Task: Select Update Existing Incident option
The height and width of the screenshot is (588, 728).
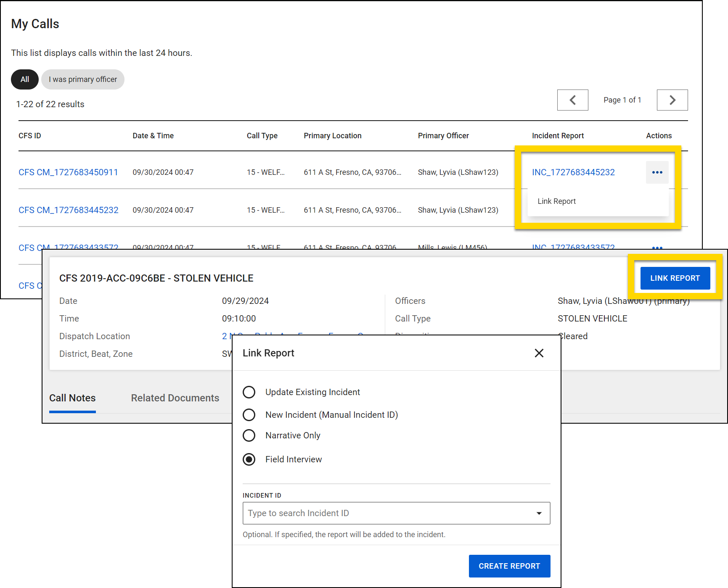Action: (x=249, y=392)
